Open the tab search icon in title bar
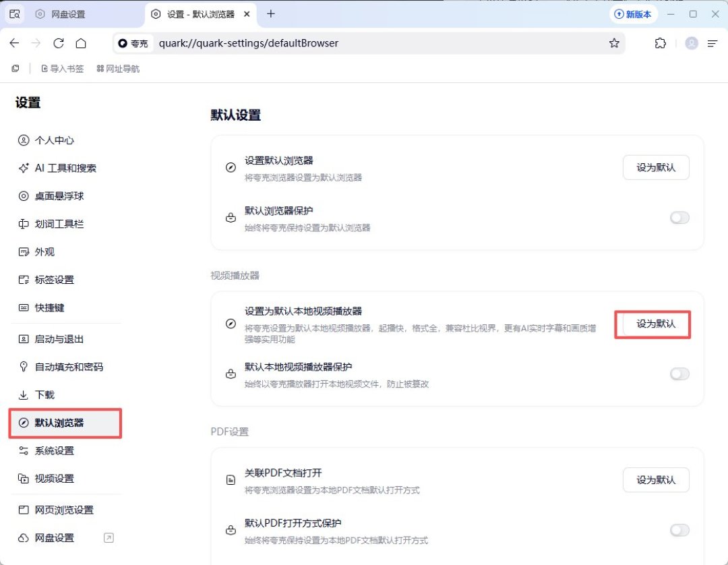This screenshot has width=728, height=565. pyautogui.click(x=15, y=14)
